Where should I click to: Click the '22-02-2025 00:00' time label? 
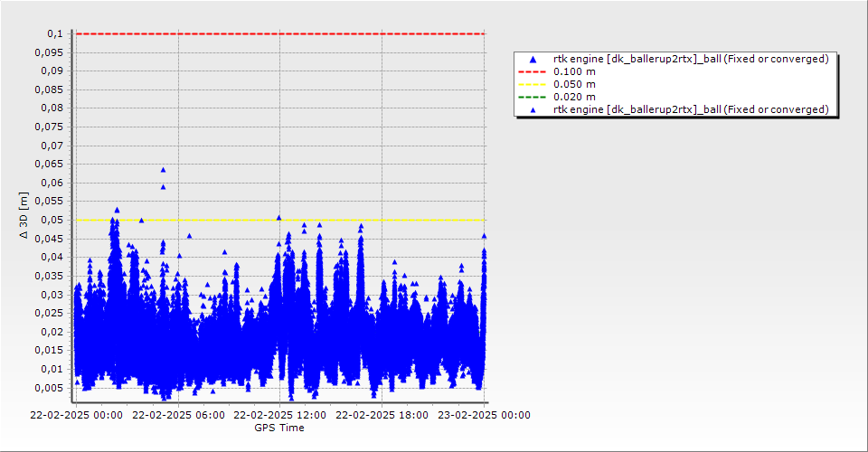[x=76, y=415]
